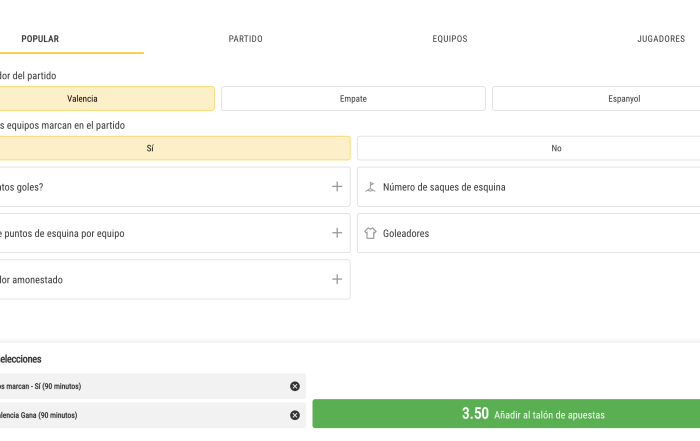Viewport: 700px width, 441px height.
Task: Open the POPULAR tab
Action: pos(40,39)
